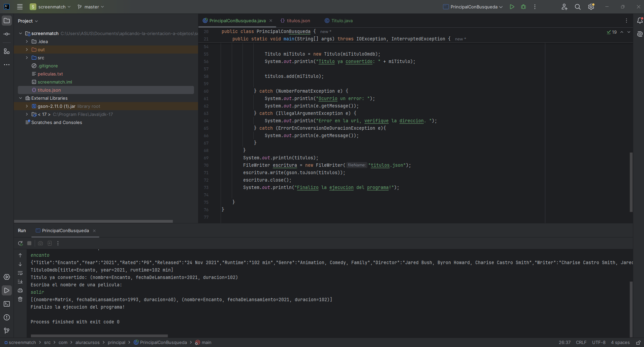Open IDE settings gear icon

click(x=591, y=7)
